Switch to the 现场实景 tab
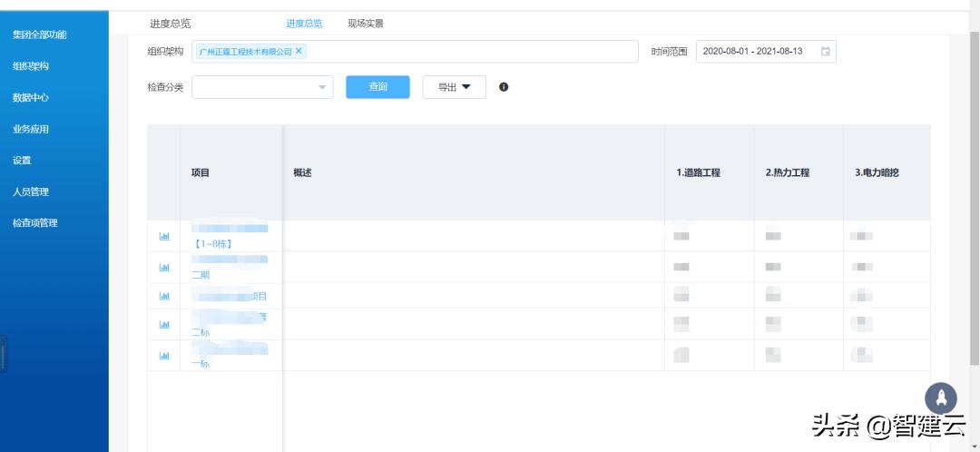This screenshot has height=452, width=980. tap(366, 24)
